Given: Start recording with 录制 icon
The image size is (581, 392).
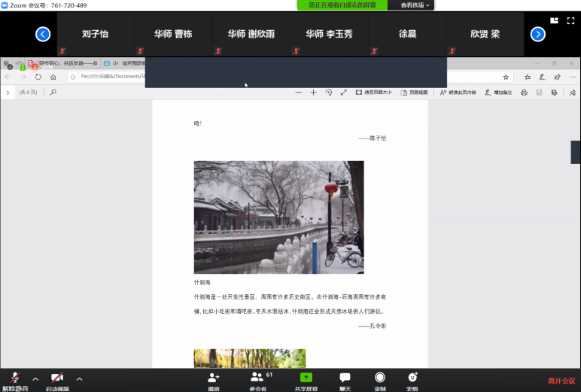Looking at the screenshot, I should (380, 379).
